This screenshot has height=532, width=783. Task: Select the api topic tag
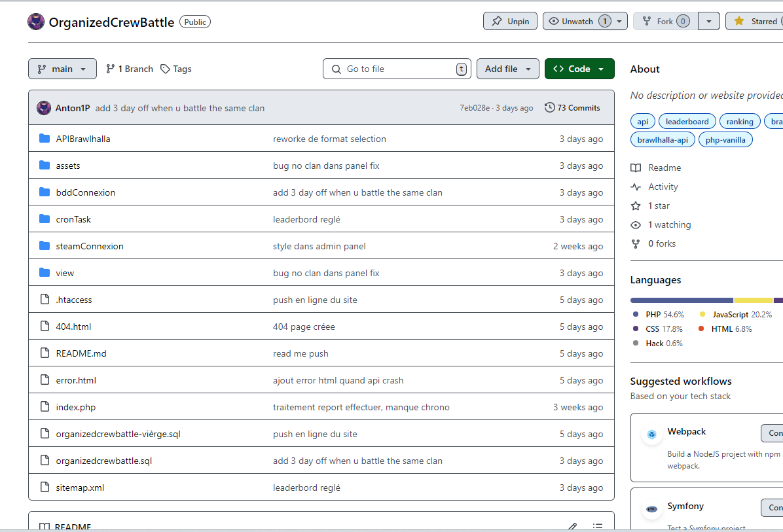pos(643,121)
